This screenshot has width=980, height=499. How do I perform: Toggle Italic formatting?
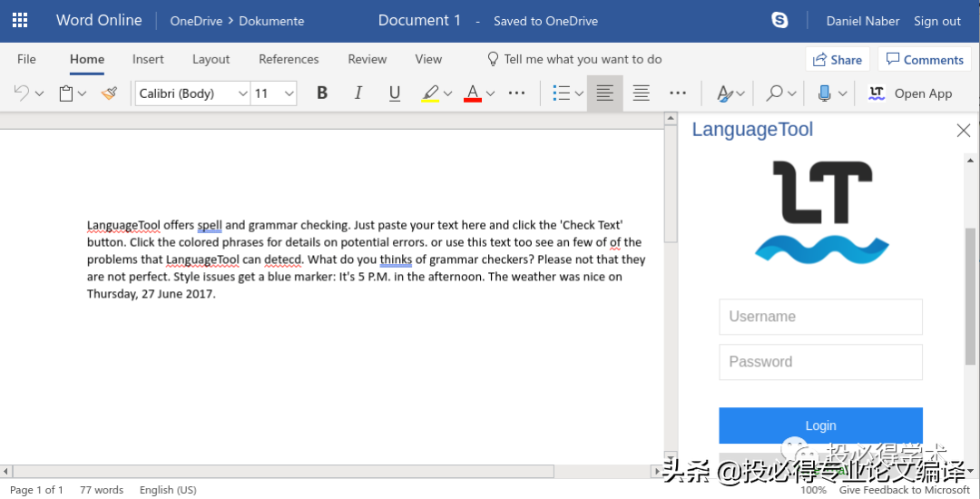[358, 93]
